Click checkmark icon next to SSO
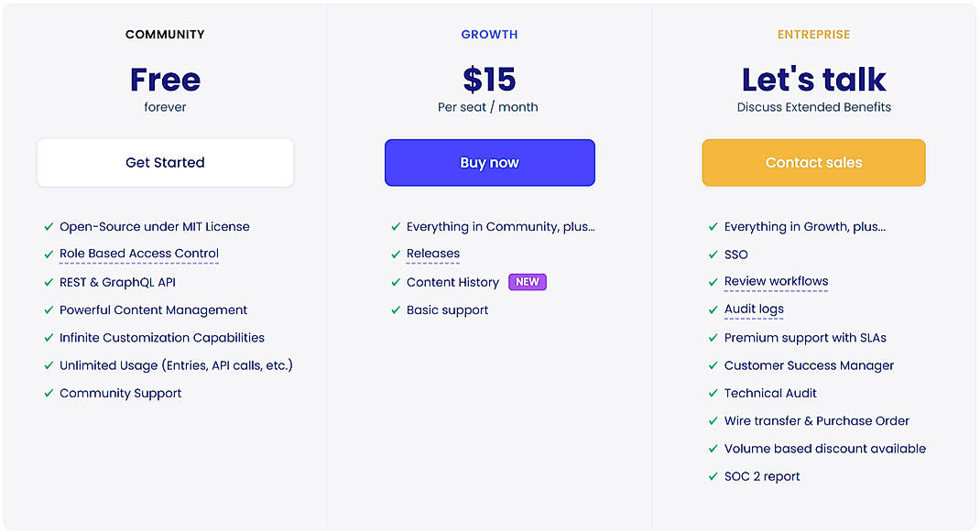 [x=713, y=255]
